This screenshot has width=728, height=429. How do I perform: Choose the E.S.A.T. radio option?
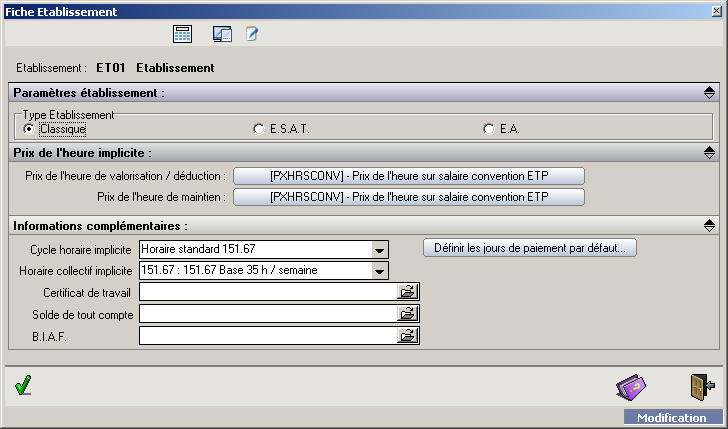pos(259,129)
